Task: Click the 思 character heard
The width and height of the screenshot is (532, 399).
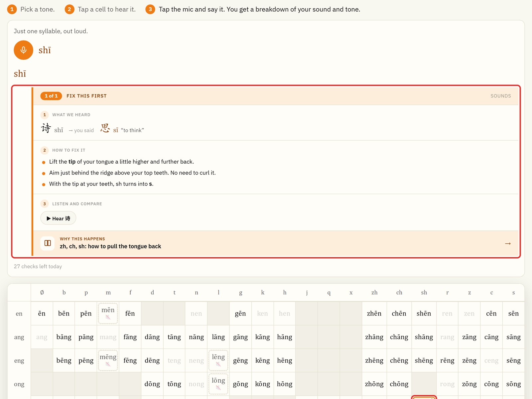Action: (x=105, y=128)
